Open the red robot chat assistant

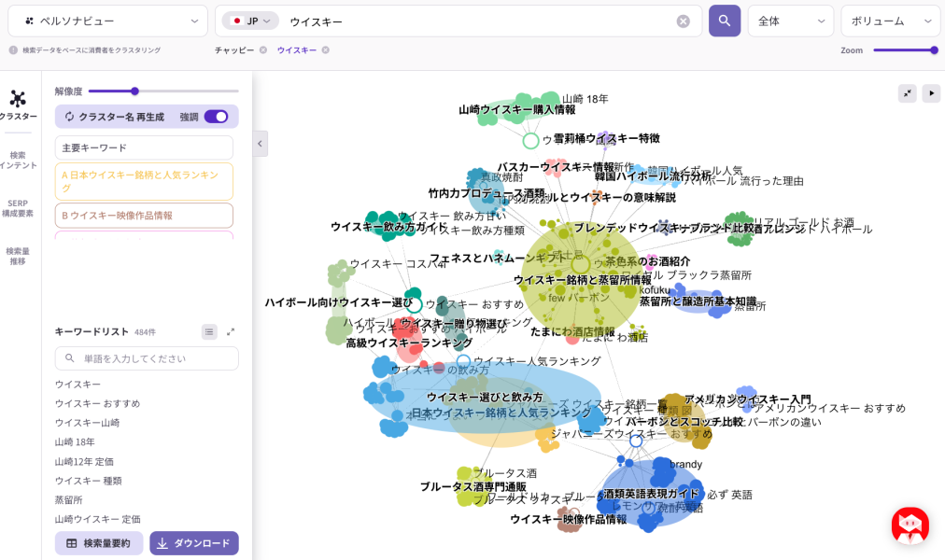click(910, 525)
